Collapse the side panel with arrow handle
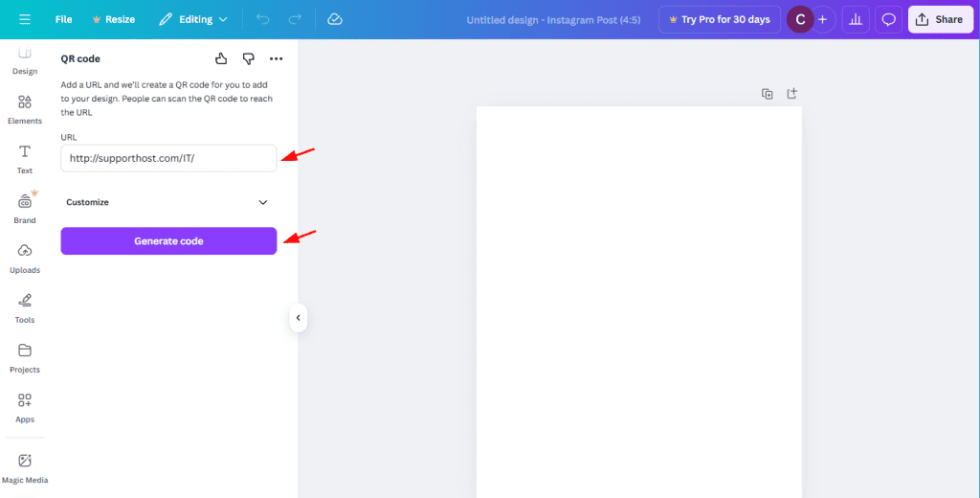Viewport: 980px width, 498px height. [298, 318]
